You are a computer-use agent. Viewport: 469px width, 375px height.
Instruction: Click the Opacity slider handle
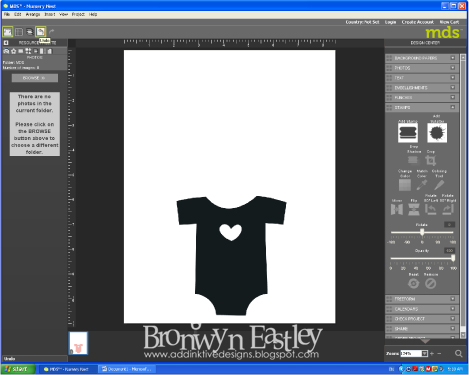click(x=453, y=258)
